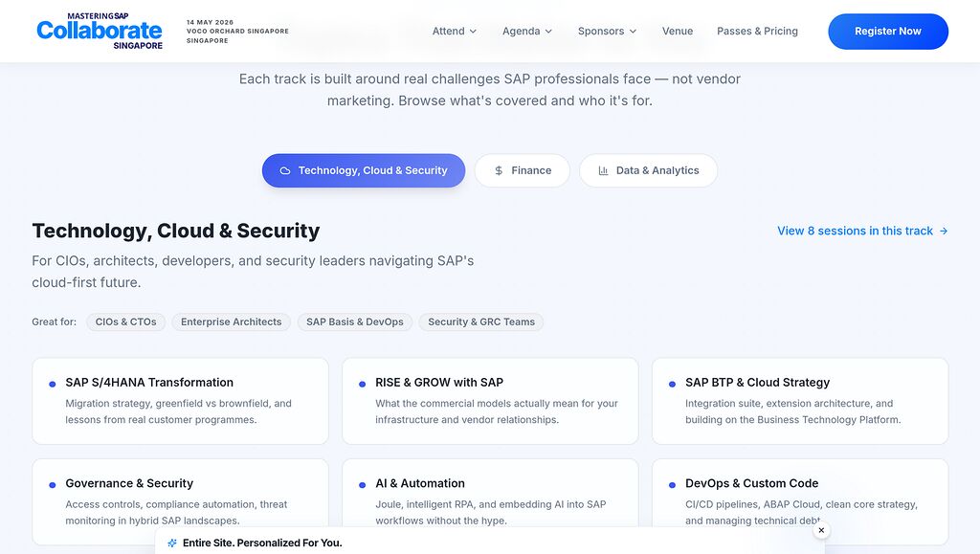
Task: Click the DevOps & Custom Code heading
Action: click(x=752, y=483)
